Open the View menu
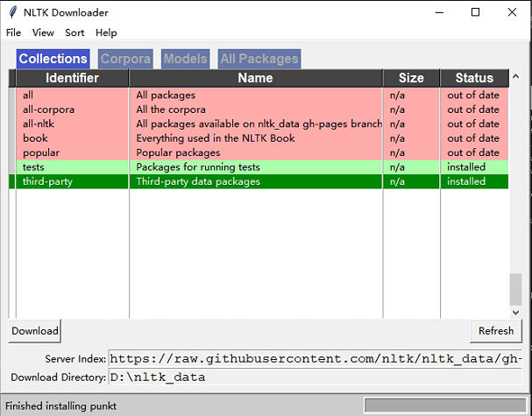This screenshot has height=416, width=532. tap(43, 32)
